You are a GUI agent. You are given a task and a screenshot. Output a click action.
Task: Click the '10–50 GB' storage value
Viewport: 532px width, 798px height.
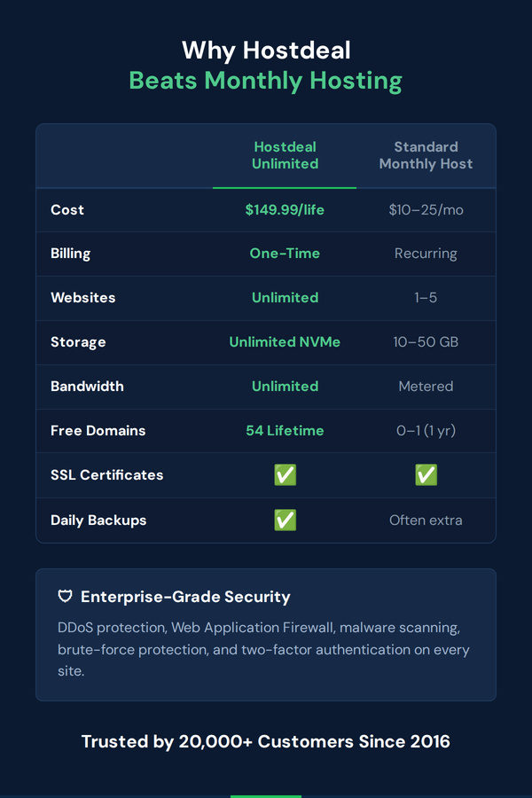point(426,342)
